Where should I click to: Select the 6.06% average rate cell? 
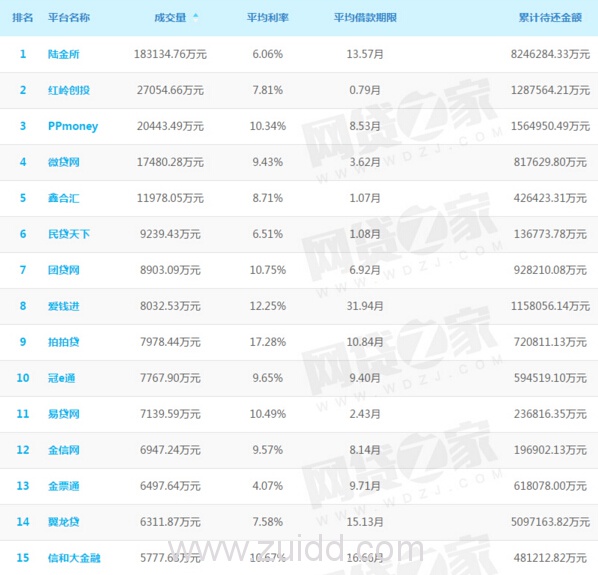point(268,54)
